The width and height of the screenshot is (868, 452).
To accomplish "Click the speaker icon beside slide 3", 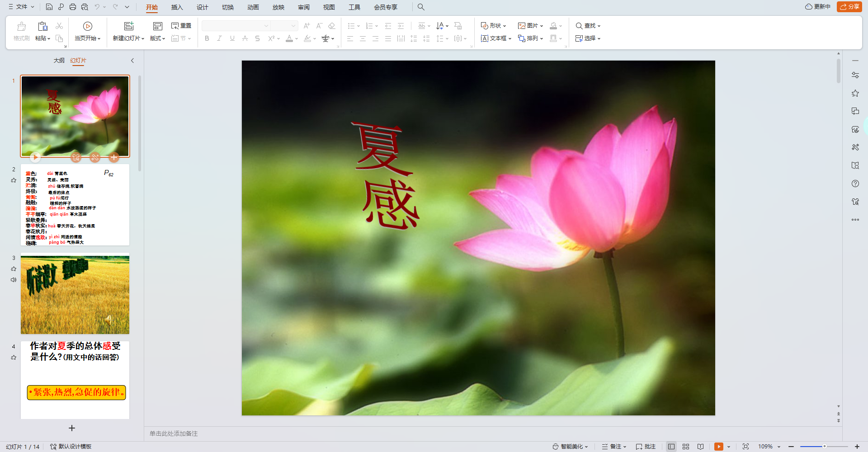I will (14, 280).
